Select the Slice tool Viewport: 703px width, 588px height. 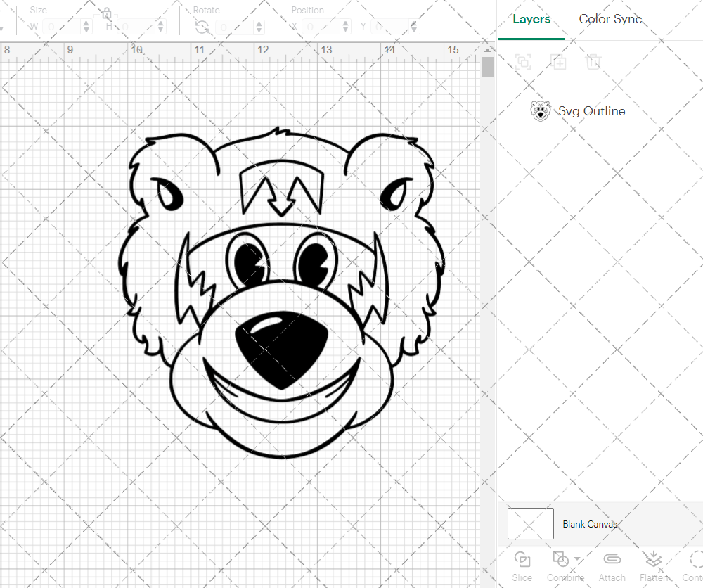click(522, 560)
